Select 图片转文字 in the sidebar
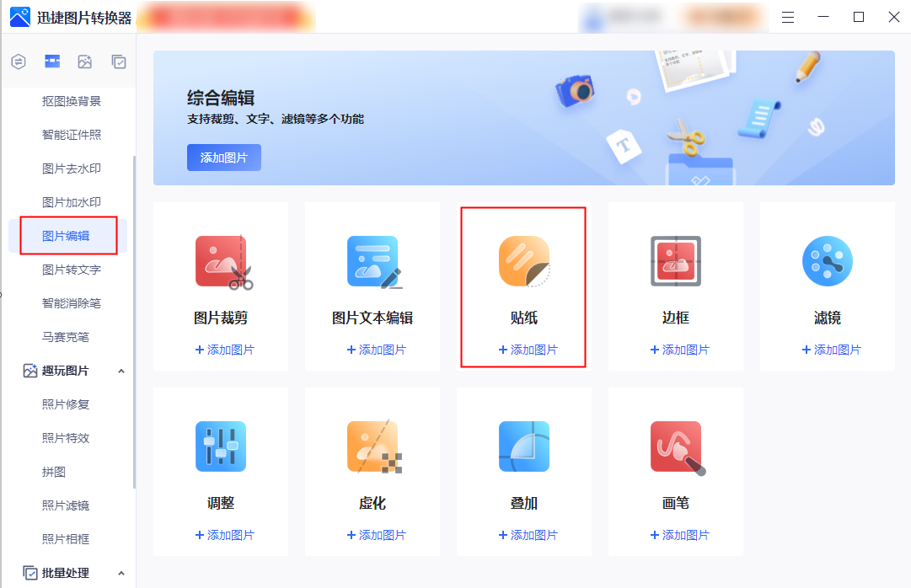Image resolution: width=911 pixels, height=588 pixels. pyautogui.click(x=72, y=270)
